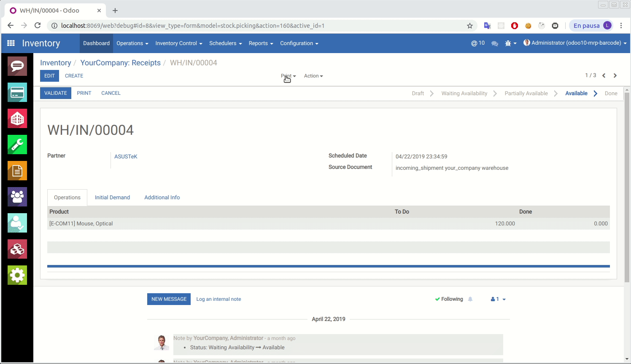Click the Available stage in status bar
Viewport: 631px width, 364px height.
(576, 94)
